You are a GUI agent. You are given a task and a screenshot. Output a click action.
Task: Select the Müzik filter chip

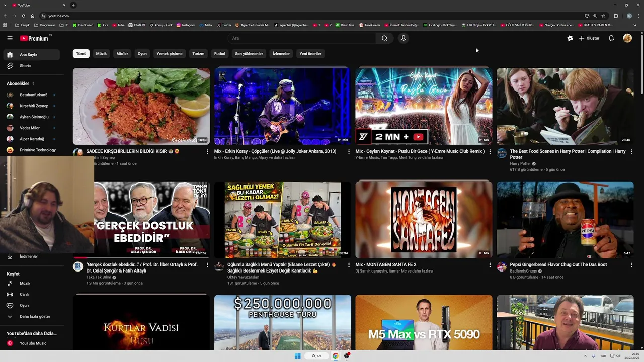101,54
